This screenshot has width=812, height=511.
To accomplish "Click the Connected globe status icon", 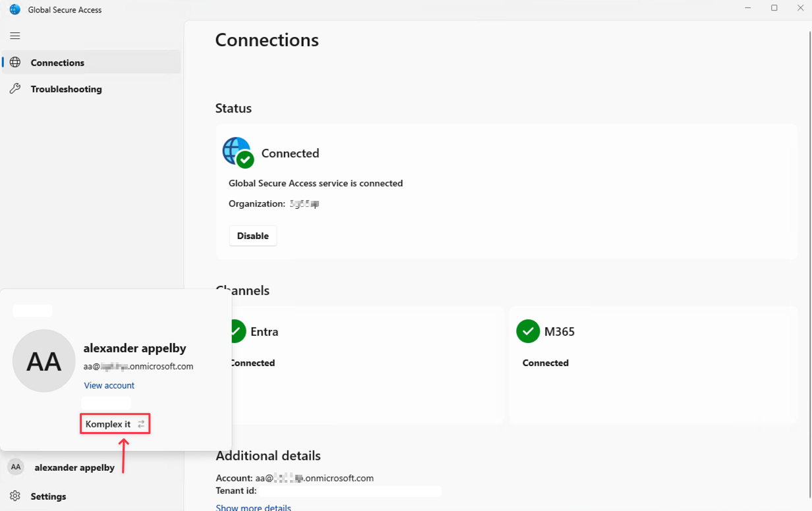I will click(237, 152).
